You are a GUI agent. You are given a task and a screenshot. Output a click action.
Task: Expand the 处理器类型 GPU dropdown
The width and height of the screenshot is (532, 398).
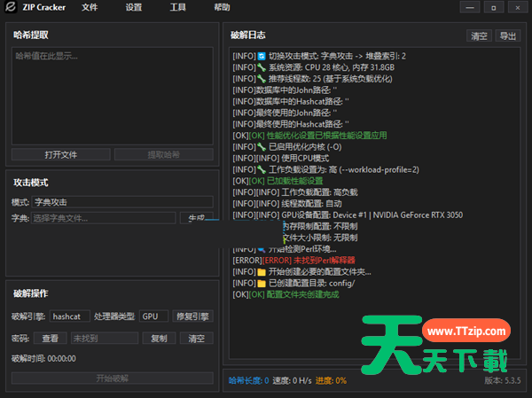tap(153, 316)
